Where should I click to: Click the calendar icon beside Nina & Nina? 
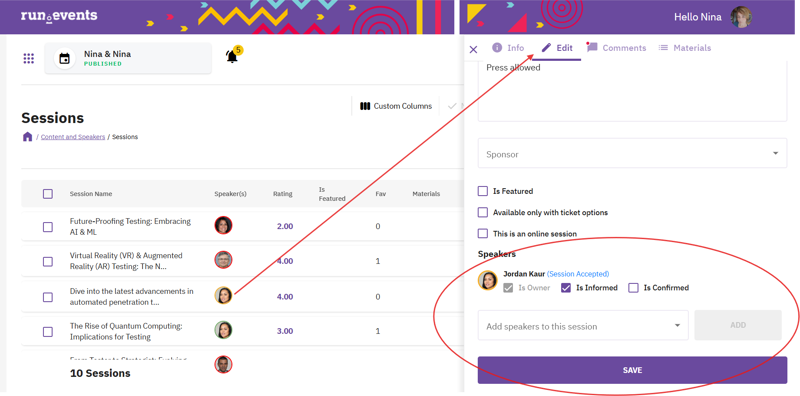point(64,58)
